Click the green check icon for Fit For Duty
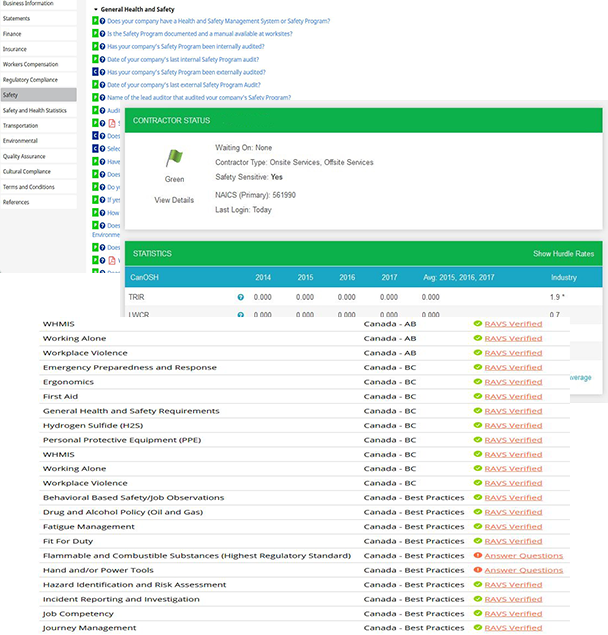The width and height of the screenshot is (608, 635). coord(478,541)
